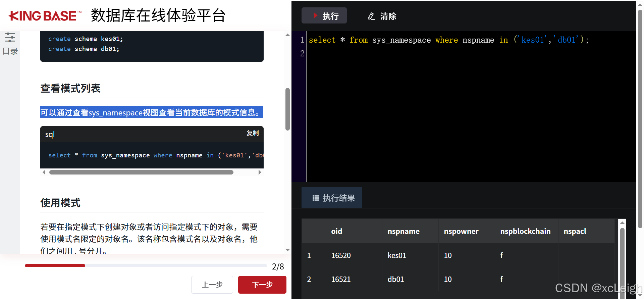Click the tutorial panel vertical scrollbar thumb

click(287, 109)
